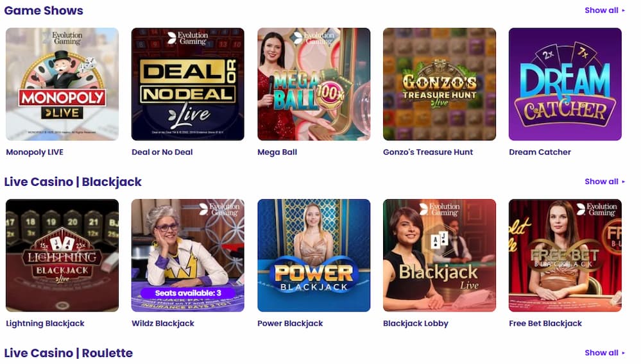Select the Power Blackjack game tile
This screenshot has height=364, width=641.
314,256
